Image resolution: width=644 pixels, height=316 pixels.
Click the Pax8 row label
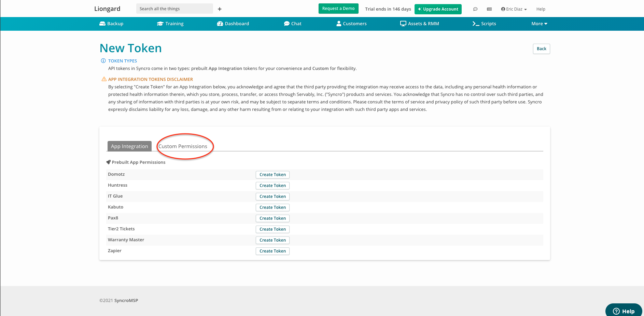click(x=113, y=218)
